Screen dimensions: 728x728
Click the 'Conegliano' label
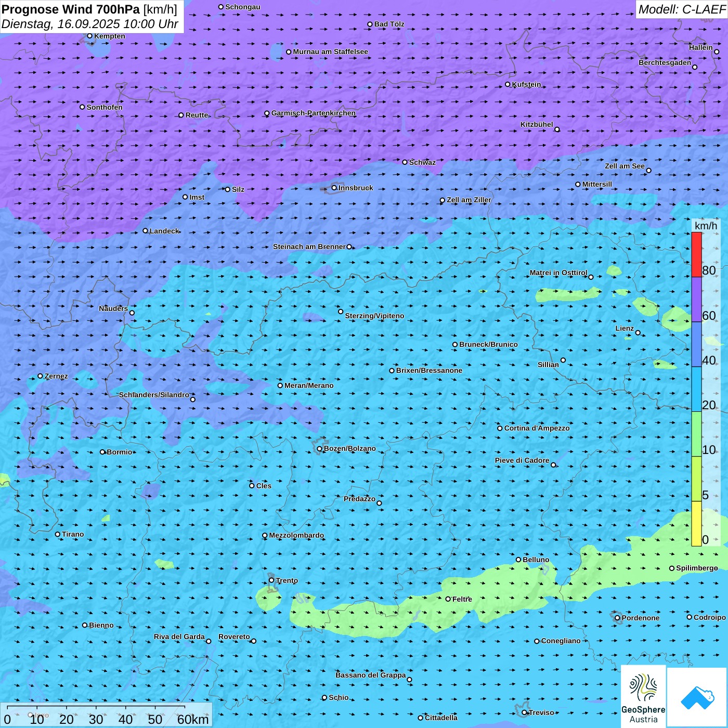(x=561, y=641)
